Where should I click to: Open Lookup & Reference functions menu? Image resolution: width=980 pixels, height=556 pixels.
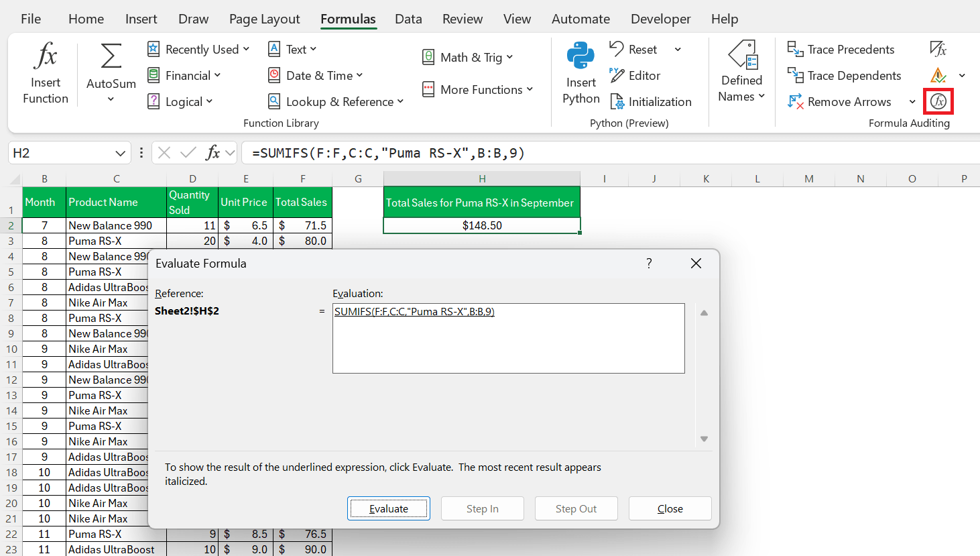click(336, 101)
